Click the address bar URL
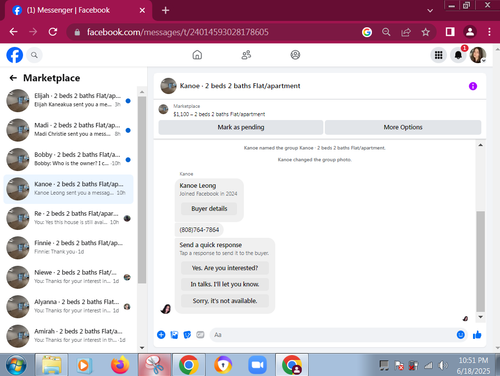 click(177, 32)
